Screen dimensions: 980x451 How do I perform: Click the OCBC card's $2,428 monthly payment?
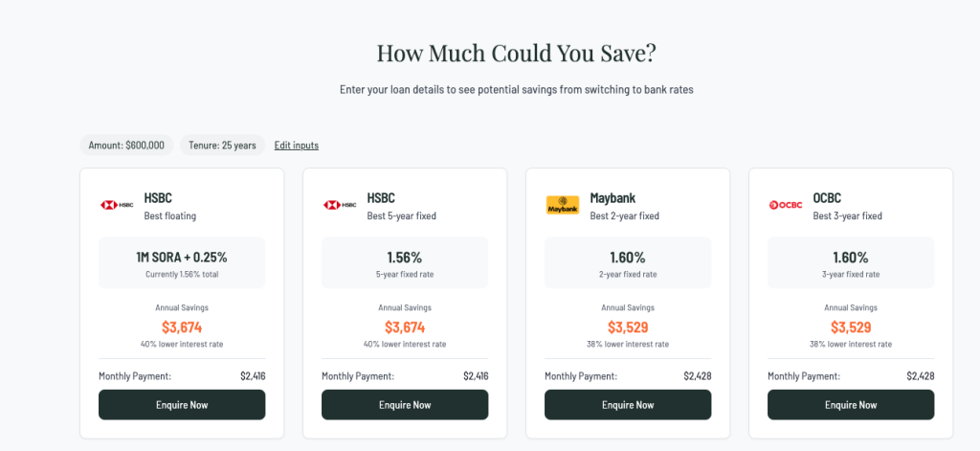[920, 376]
